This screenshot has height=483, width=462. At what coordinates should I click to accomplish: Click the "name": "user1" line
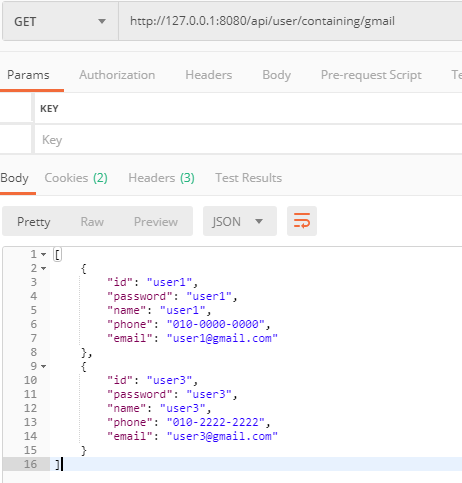coord(159,310)
